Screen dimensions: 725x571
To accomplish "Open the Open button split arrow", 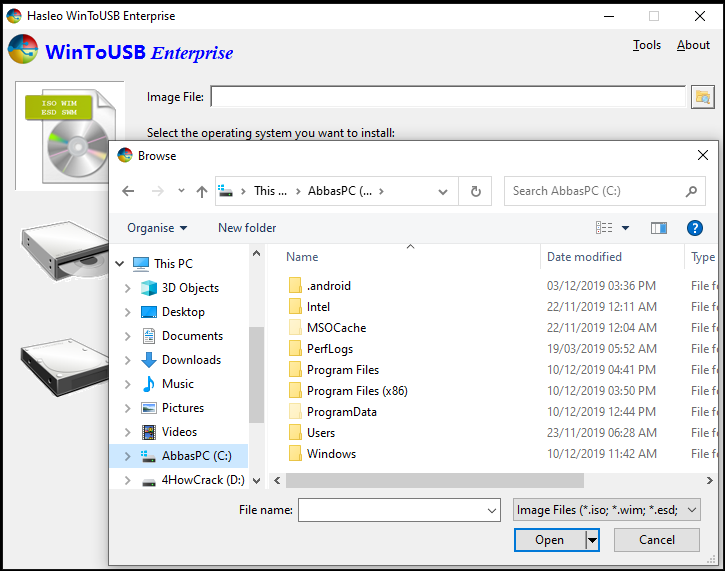I will [592, 540].
